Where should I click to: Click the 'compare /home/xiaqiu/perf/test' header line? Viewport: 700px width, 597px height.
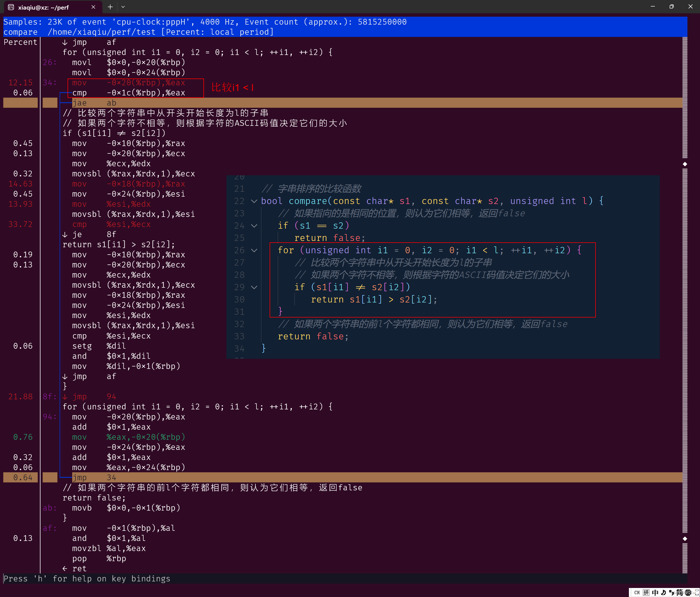pyautogui.click(x=139, y=32)
